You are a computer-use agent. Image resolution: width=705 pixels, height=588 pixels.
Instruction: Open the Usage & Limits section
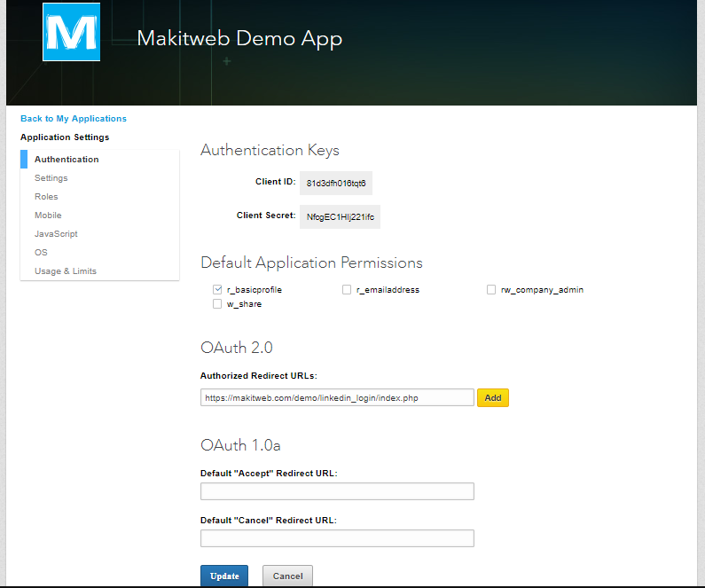[66, 271]
